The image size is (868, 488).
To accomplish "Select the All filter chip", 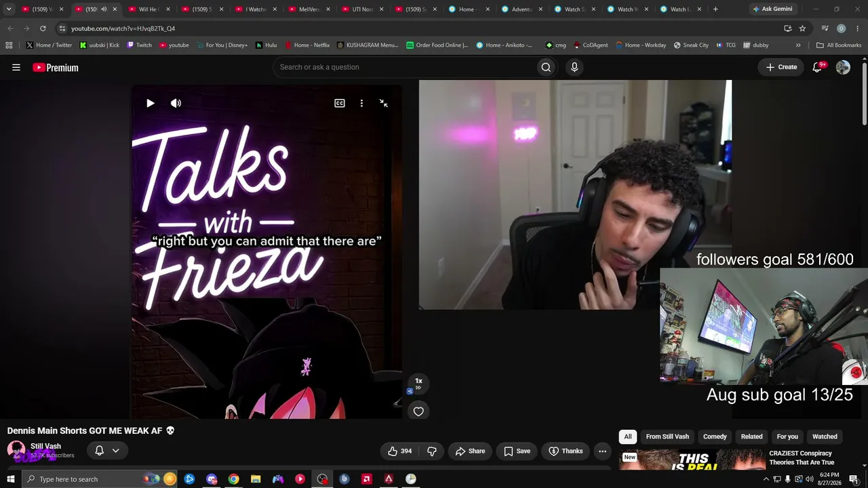I will pyautogui.click(x=628, y=436).
